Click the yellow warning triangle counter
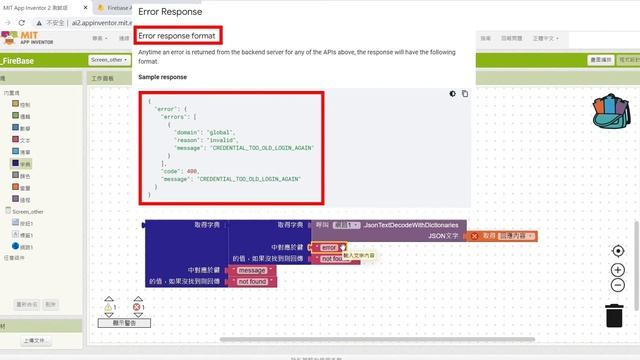 [x=108, y=307]
